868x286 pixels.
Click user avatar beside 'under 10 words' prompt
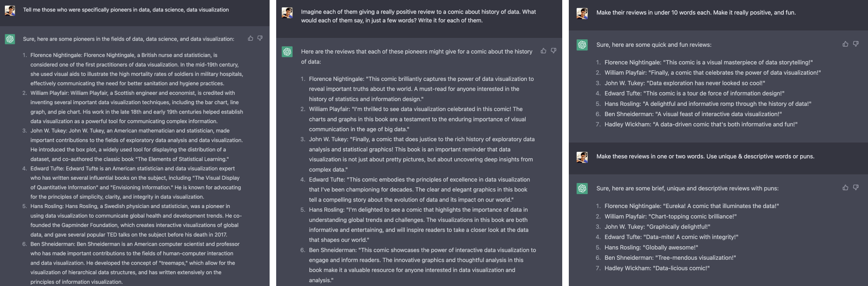click(582, 13)
